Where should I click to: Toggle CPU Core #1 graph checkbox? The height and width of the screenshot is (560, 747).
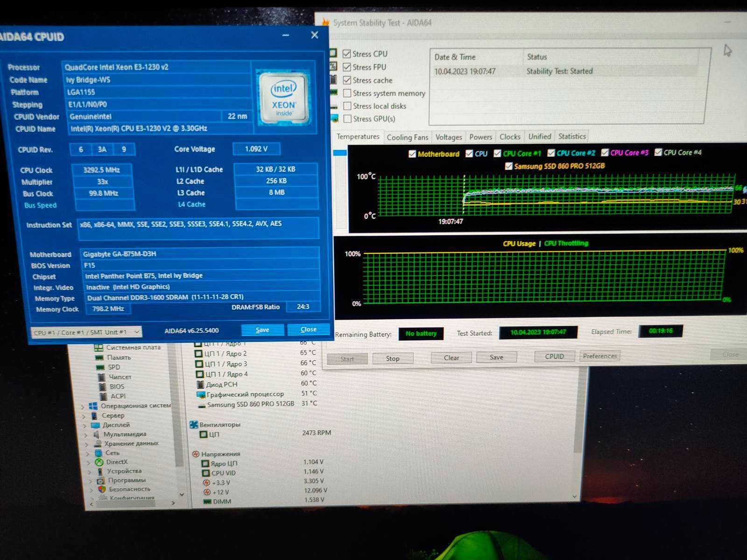click(x=497, y=153)
